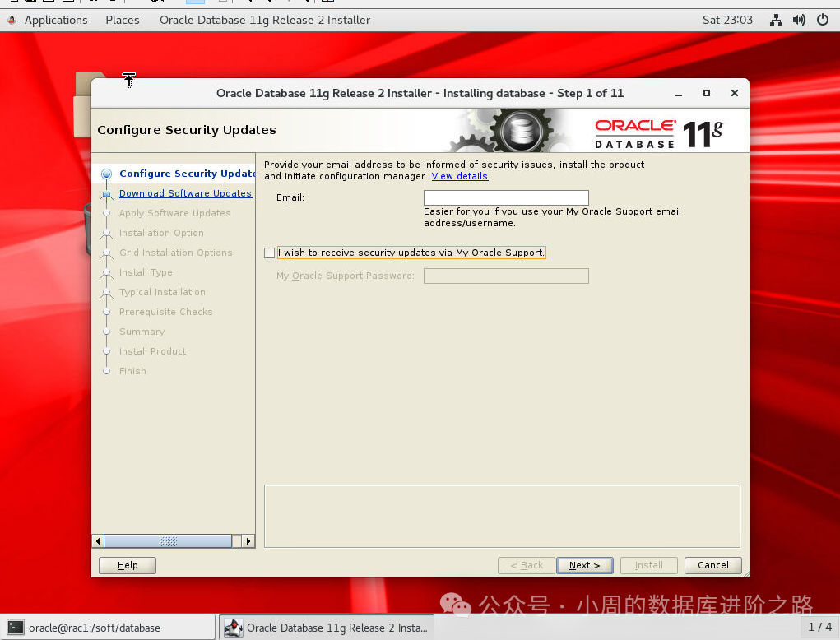
Task: Select the Configure Security Updates step
Action: (187, 174)
